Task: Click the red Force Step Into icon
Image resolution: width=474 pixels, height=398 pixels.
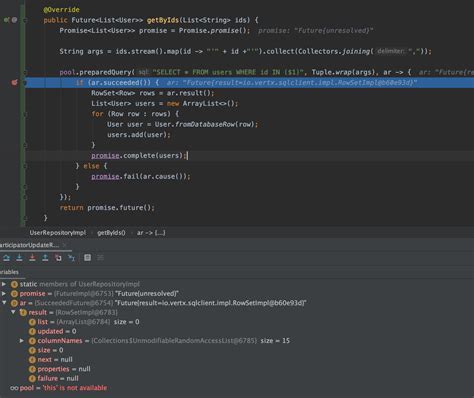Action: (x=32, y=258)
